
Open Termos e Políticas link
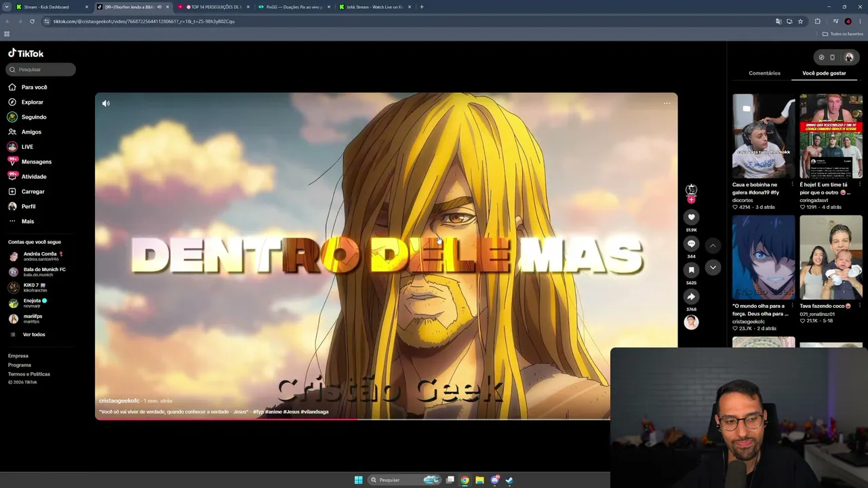coord(29,374)
